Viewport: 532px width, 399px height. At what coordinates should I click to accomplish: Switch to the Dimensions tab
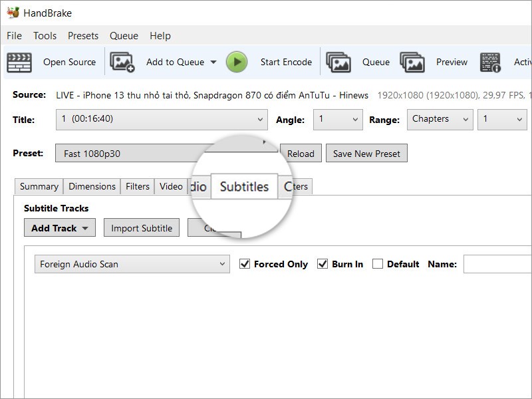pyautogui.click(x=92, y=186)
